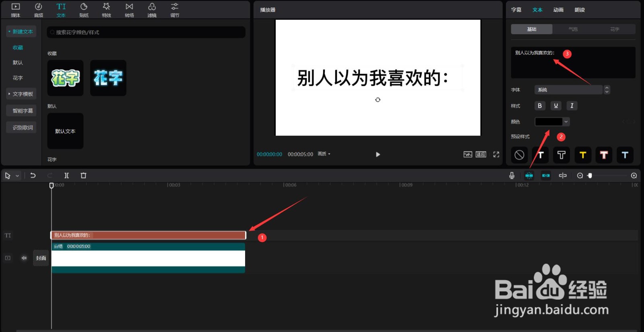Viewport: 644px width, 332px height.
Task: Open the 音频 audio panel
Action: coord(39,10)
